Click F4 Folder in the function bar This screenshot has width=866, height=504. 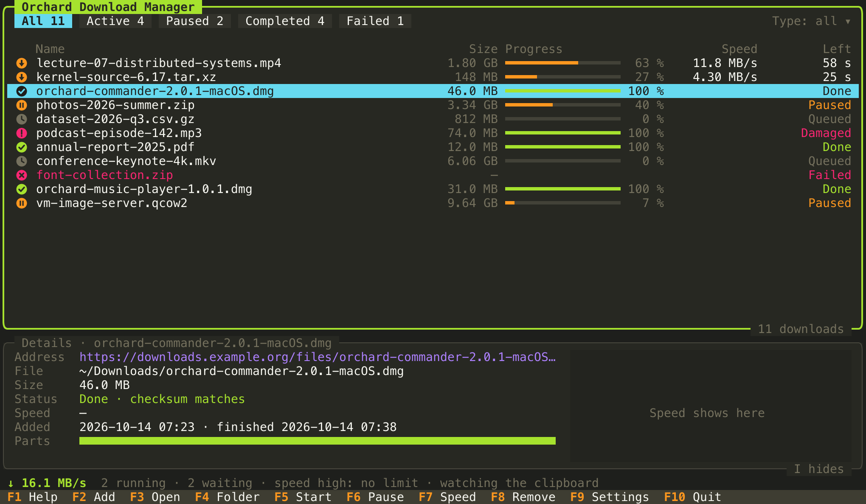[227, 497]
